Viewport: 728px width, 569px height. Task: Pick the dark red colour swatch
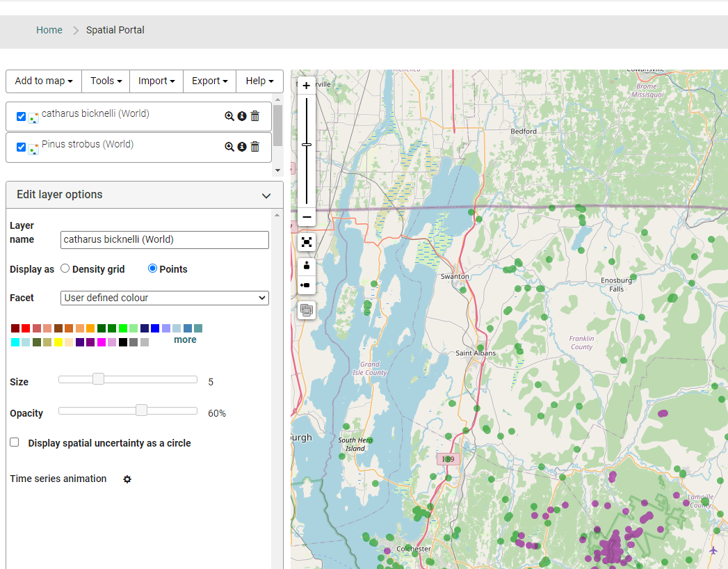pos(15,328)
